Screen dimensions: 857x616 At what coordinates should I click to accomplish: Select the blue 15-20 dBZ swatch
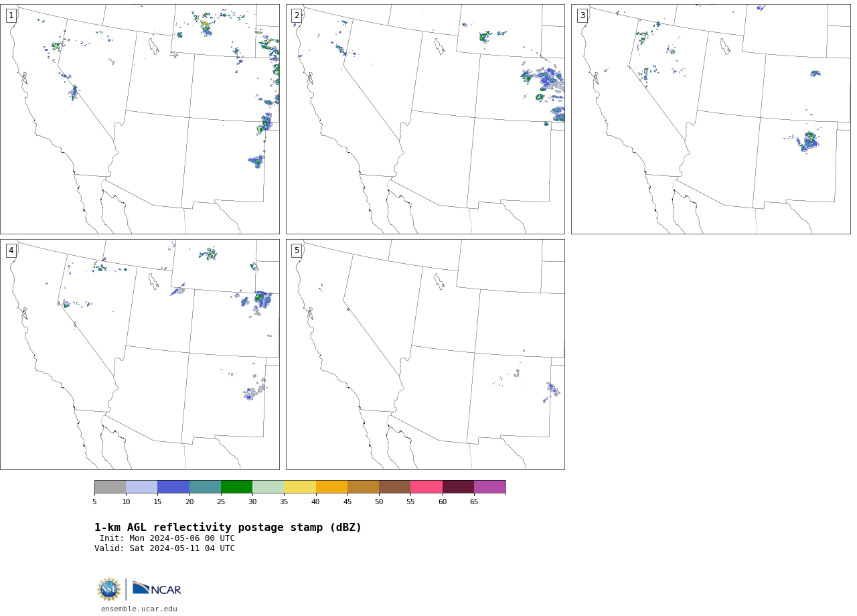[173, 487]
